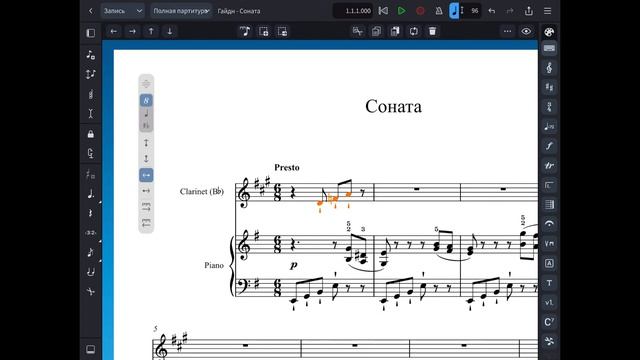Rewind playback to the beginning
This screenshot has width=640, height=360.
383,11
